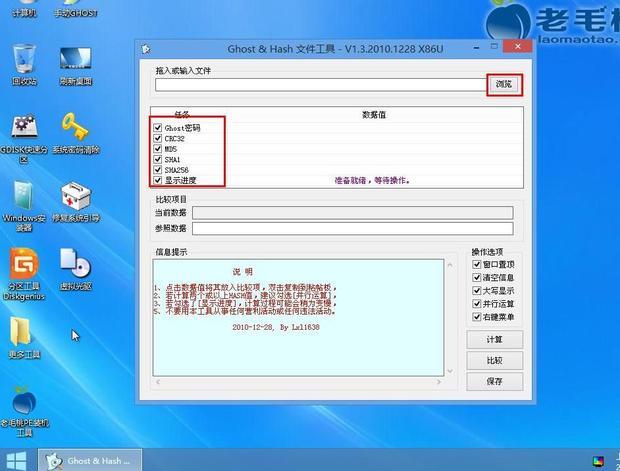The width and height of the screenshot is (620, 471).
Task: Close the Ghost & Hash window
Action: pos(518,47)
